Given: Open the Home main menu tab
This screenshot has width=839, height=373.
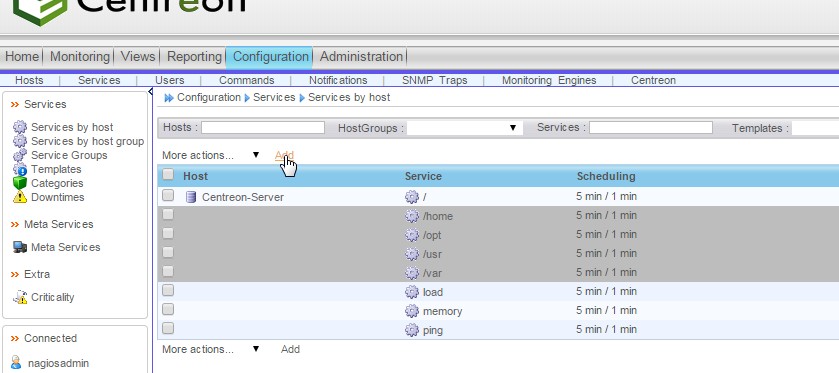Looking at the screenshot, I should [x=22, y=57].
